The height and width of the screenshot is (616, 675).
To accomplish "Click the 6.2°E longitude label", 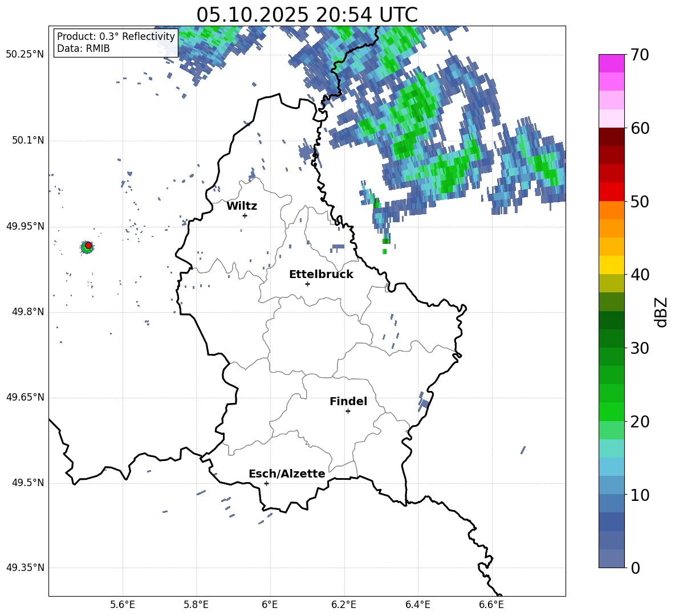I will coord(344,605).
